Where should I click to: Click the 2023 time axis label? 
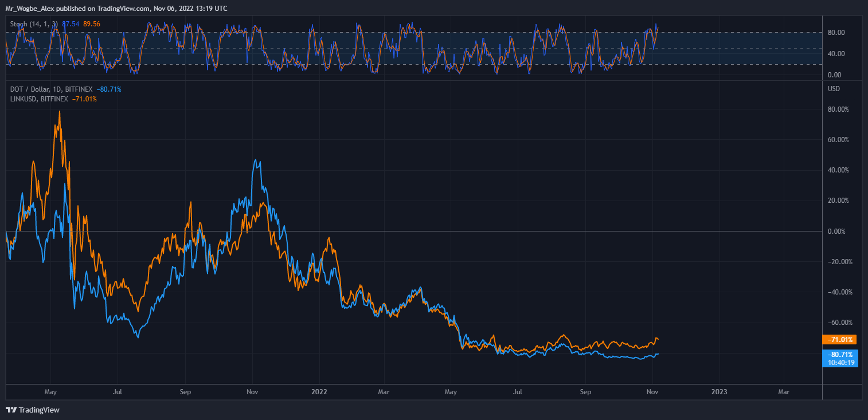pos(719,392)
